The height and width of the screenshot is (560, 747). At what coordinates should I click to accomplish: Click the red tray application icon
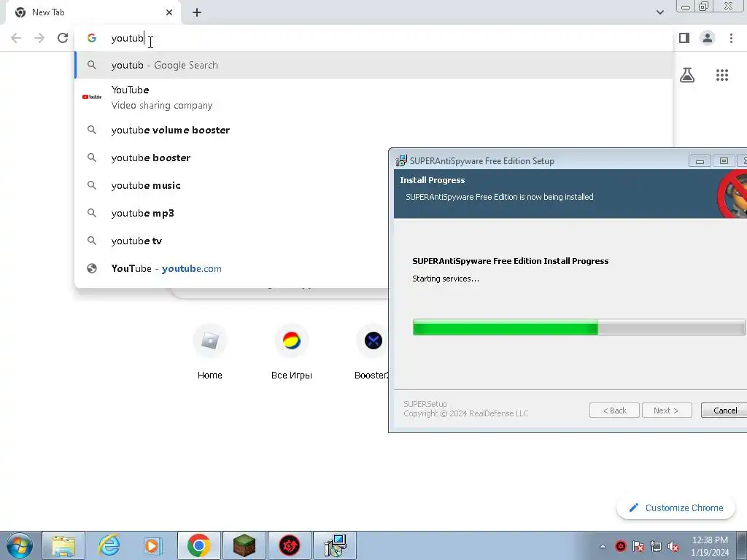click(x=620, y=546)
